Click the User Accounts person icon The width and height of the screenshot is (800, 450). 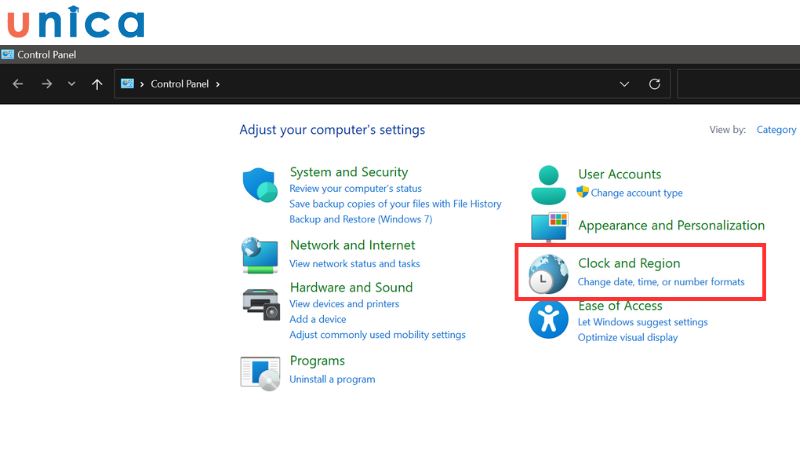click(x=548, y=184)
